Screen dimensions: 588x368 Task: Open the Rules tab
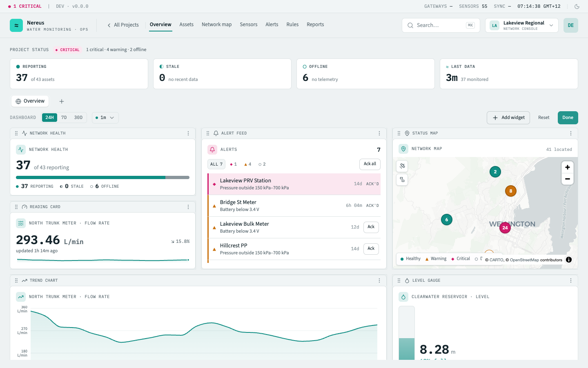click(292, 25)
